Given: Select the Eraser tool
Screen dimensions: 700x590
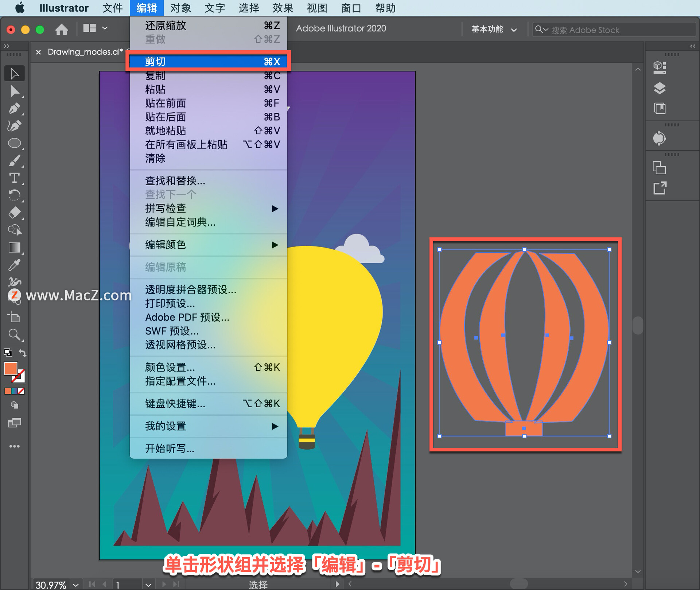Looking at the screenshot, I should (15, 213).
